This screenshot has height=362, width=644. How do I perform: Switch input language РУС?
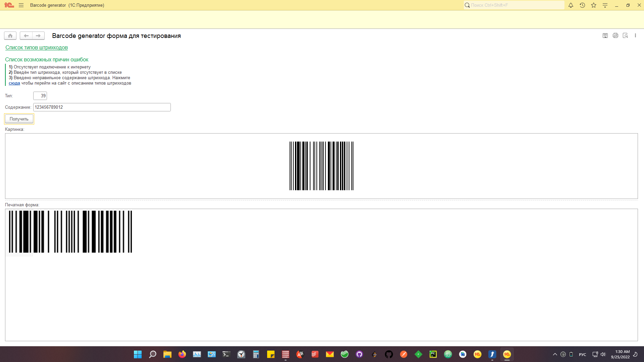[x=583, y=355]
